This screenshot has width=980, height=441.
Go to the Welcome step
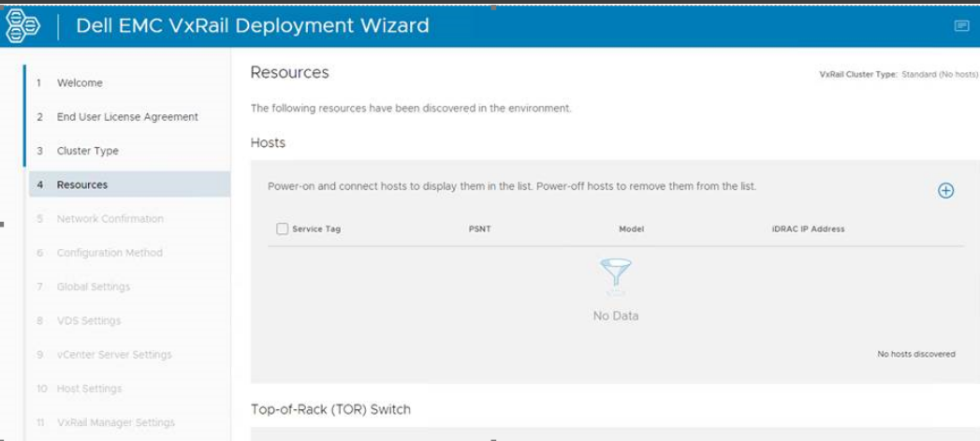coord(128,82)
